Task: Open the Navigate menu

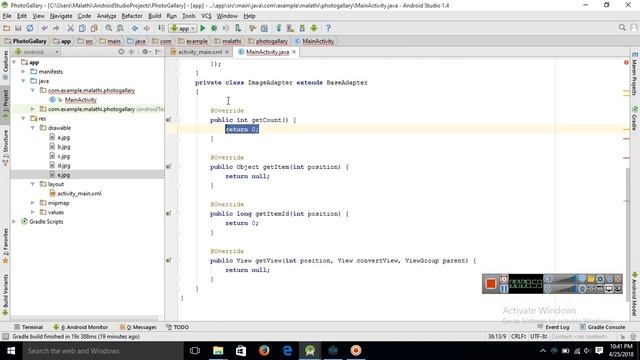Action: 61,16
